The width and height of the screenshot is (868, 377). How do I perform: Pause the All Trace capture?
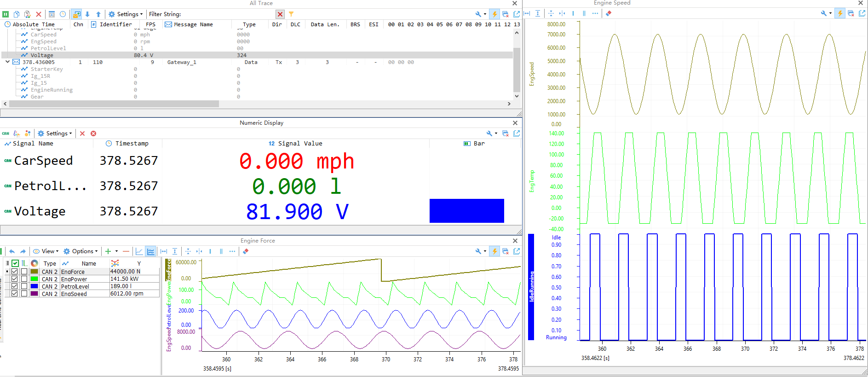[6, 14]
